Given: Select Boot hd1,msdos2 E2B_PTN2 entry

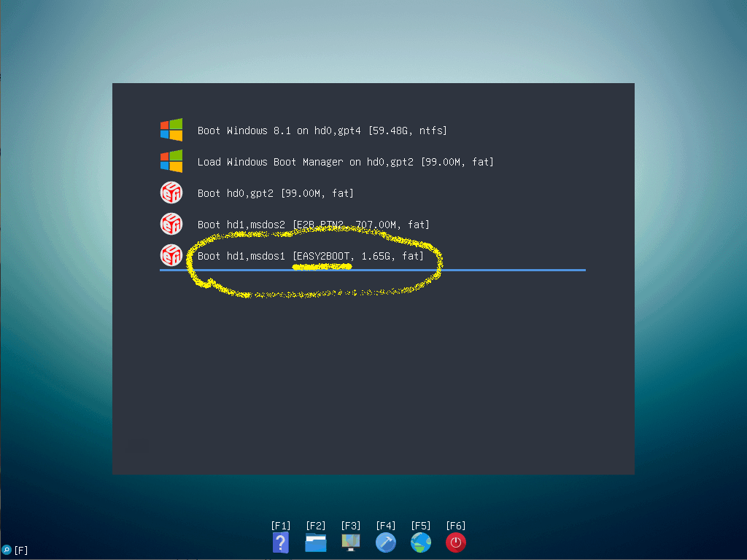Looking at the screenshot, I should [373, 225].
